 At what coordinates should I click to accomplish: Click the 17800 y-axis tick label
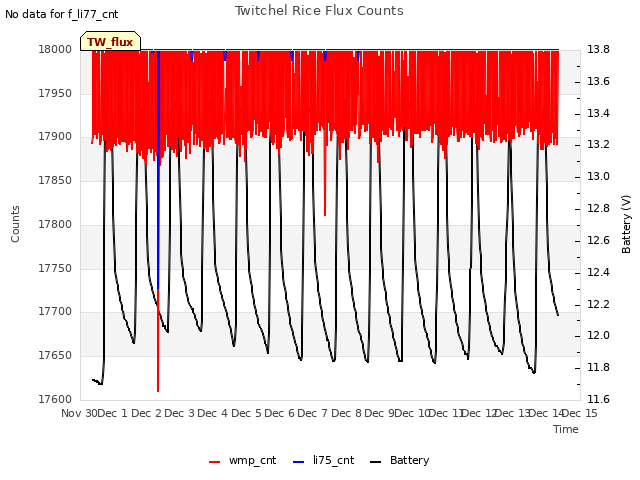click(55, 224)
